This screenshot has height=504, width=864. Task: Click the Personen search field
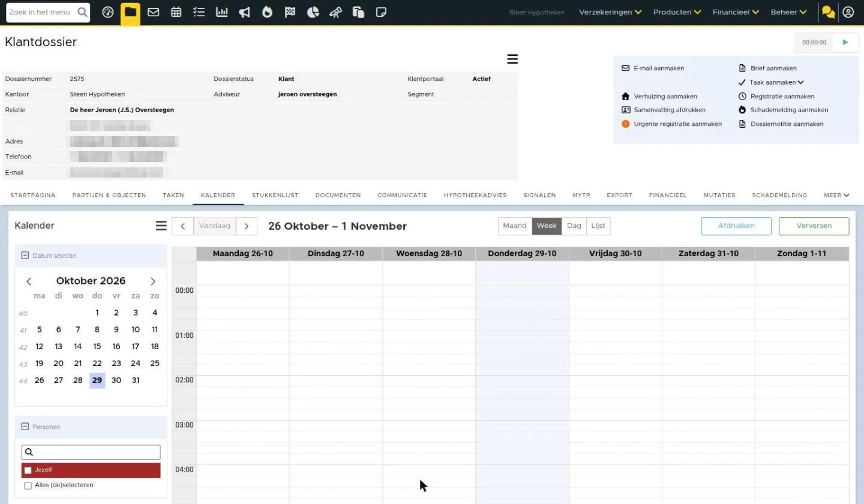point(91,452)
